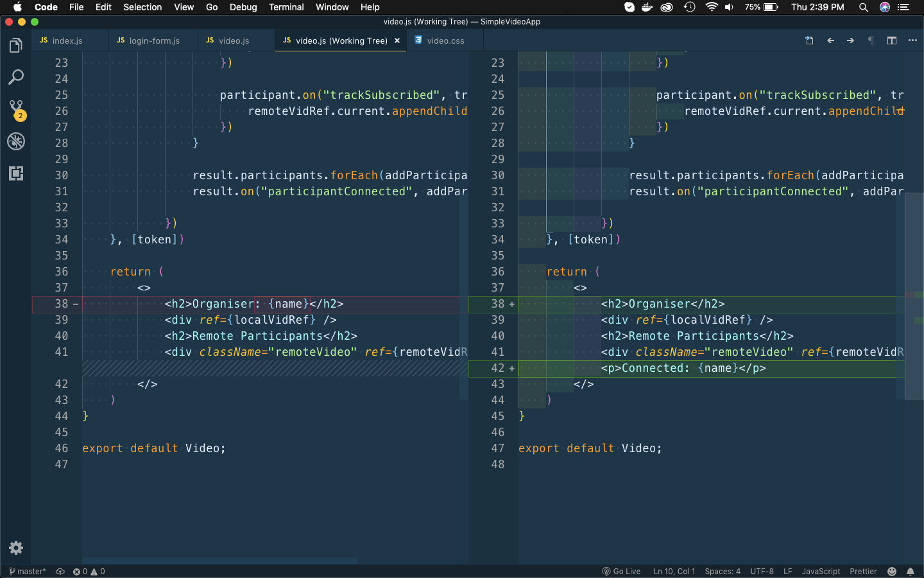The width and height of the screenshot is (924, 578).
Task: Split the editor to the right
Action: point(892,40)
